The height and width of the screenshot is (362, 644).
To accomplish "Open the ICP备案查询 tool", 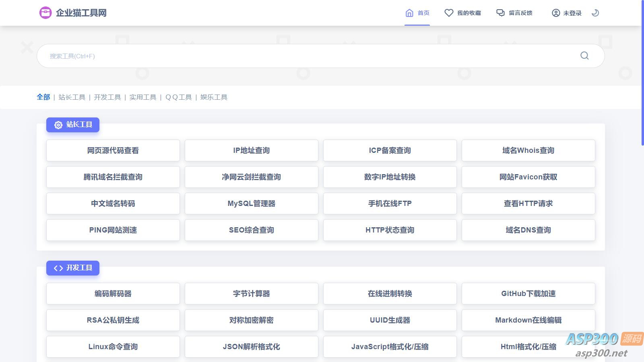I will [x=390, y=150].
